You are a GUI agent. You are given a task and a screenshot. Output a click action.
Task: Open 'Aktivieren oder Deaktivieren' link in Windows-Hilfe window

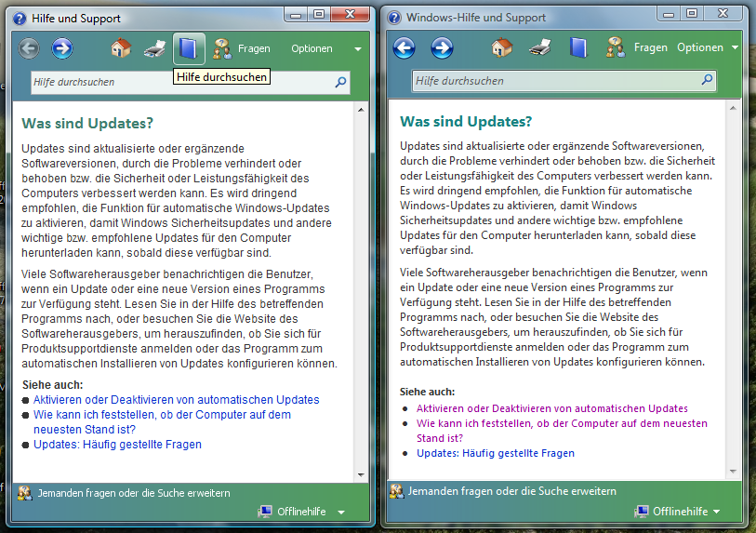point(552,408)
